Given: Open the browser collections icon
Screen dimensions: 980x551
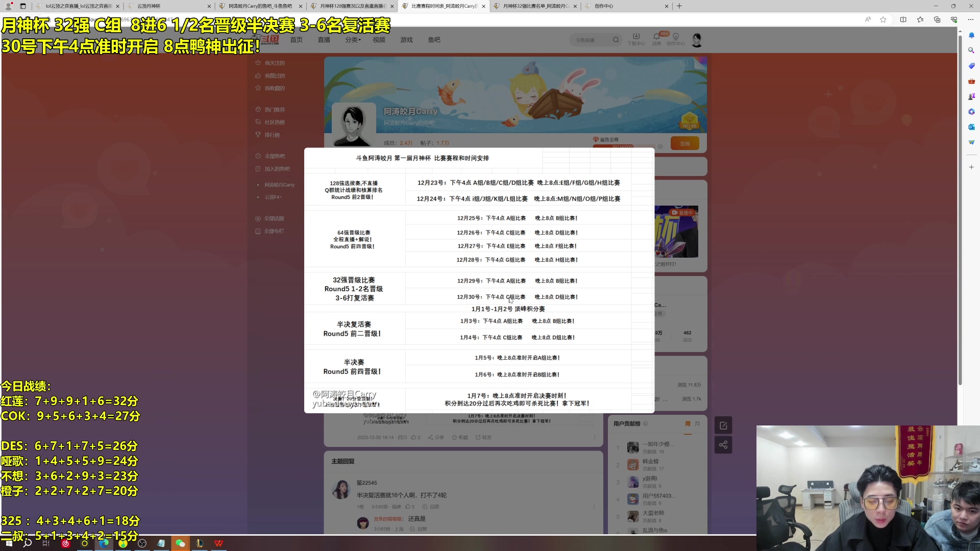Looking at the screenshot, I should tap(937, 19).
